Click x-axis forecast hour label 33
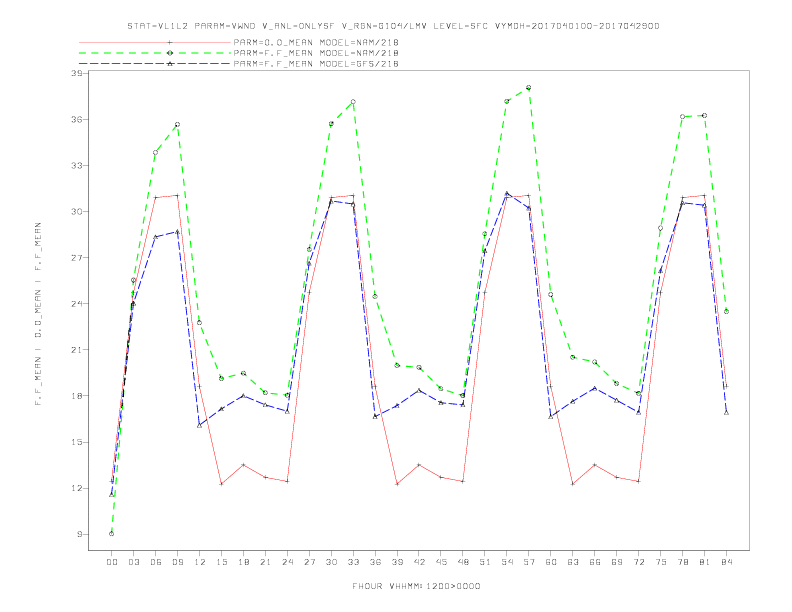This screenshot has width=792, height=612. click(x=353, y=562)
